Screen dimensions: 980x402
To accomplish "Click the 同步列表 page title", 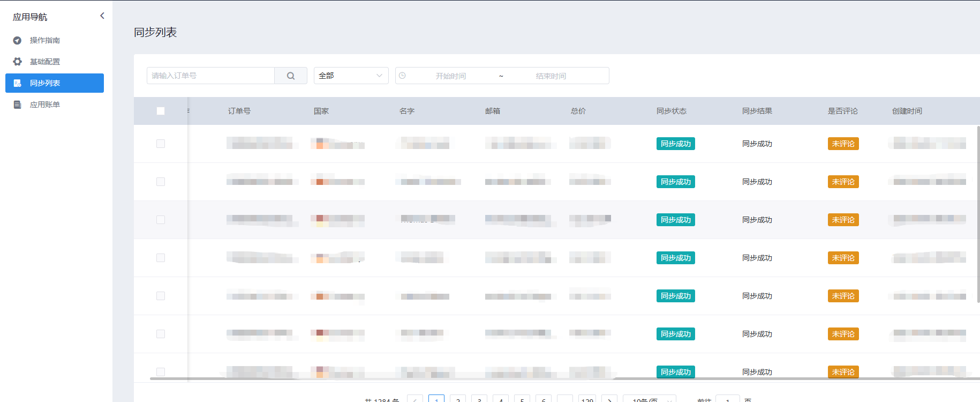I will pyautogui.click(x=155, y=32).
